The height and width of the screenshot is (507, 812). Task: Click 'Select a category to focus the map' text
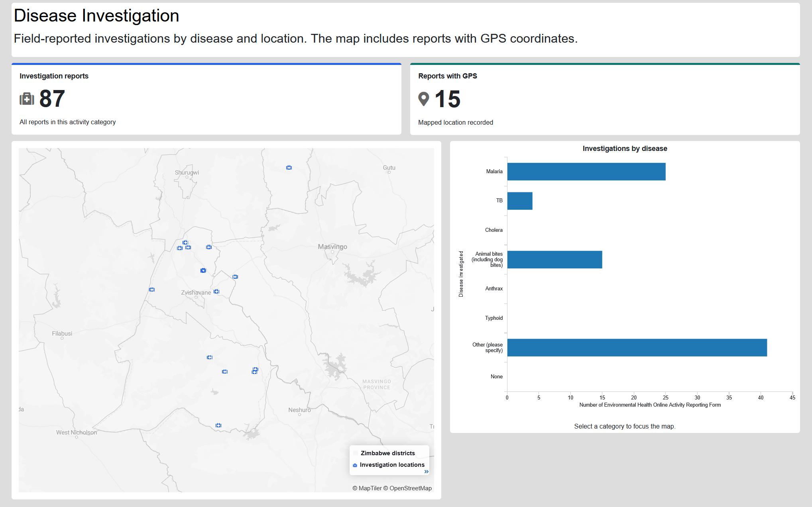click(625, 427)
